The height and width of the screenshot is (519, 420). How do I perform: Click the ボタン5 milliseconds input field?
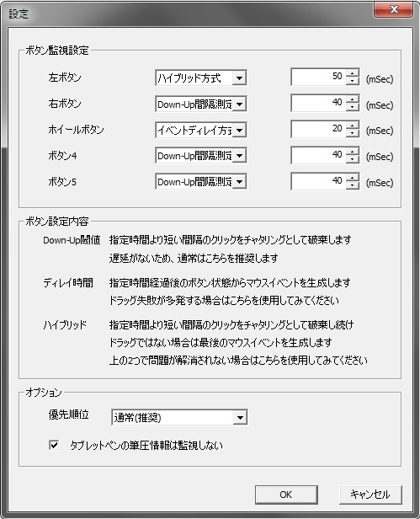coord(319,181)
